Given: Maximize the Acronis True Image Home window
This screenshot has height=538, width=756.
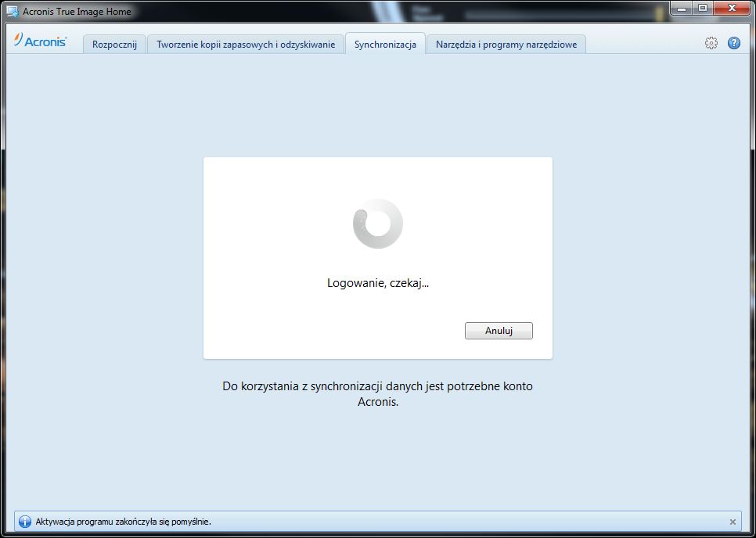Looking at the screenshot, I should tap(703, 8).
